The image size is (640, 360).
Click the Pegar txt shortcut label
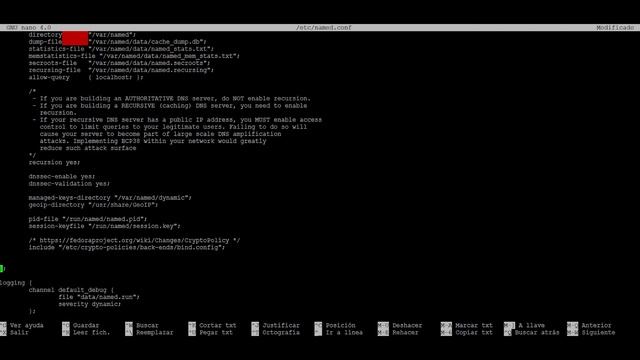click(x=216, y=333)
